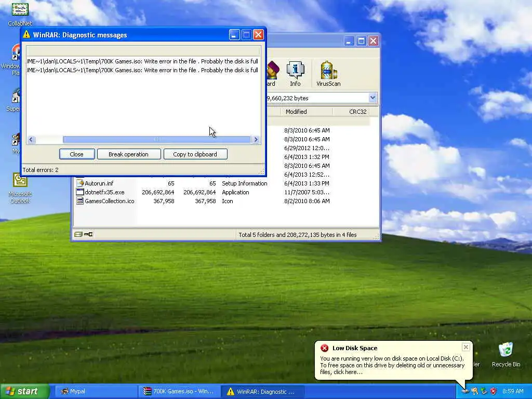Click the Autorun.inf file icon
This screenshot has width=532, height=399.
click(79, 183)
